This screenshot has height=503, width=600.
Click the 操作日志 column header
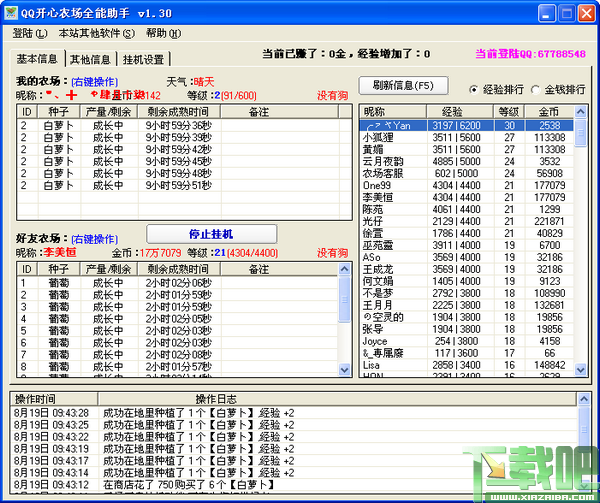pos(337,399)
